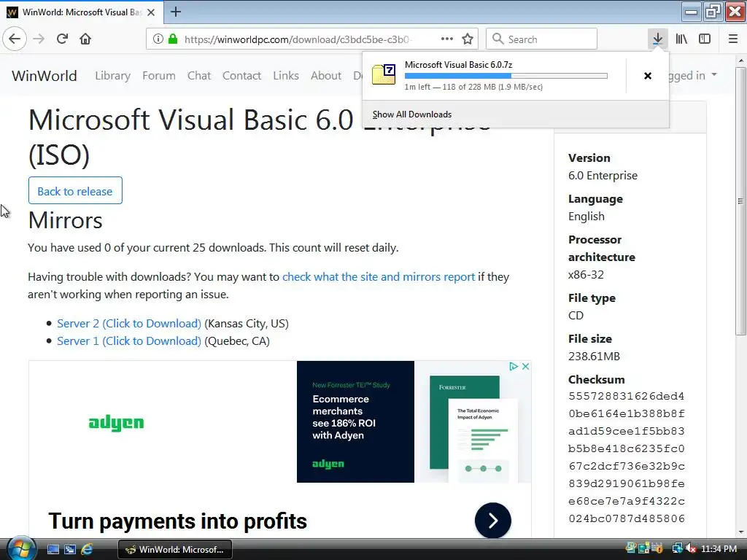747x560 pixels.
Task: Download from Server 1 Quebec mirror
Action: (129, 341)
